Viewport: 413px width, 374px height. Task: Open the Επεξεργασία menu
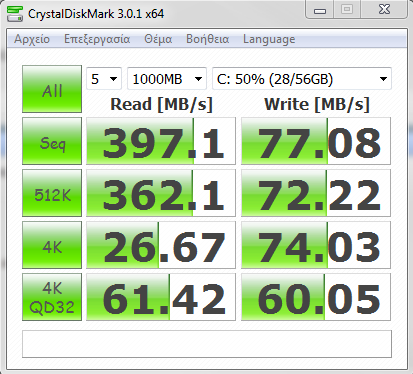97,39
